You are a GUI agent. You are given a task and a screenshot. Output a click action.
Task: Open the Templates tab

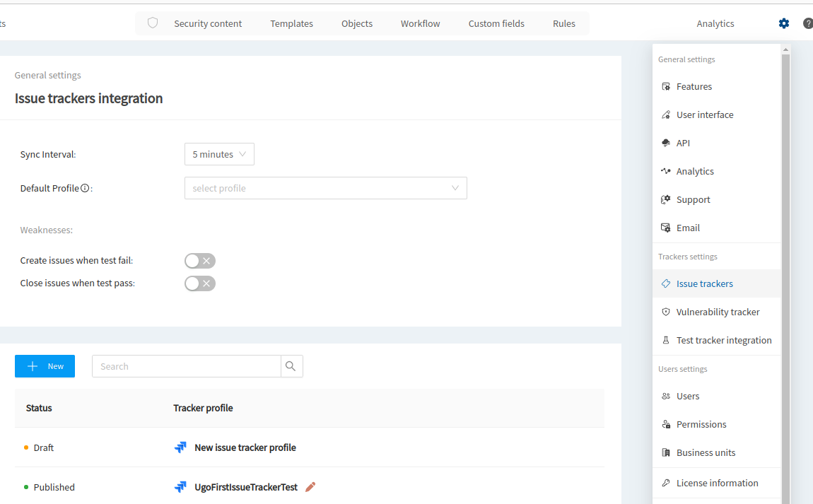pyautogui.click(x=291, y=23)
